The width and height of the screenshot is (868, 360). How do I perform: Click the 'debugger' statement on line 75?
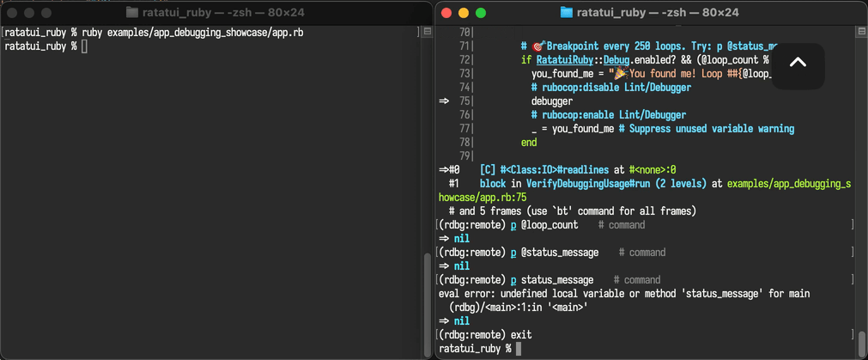tap(552, 101)
